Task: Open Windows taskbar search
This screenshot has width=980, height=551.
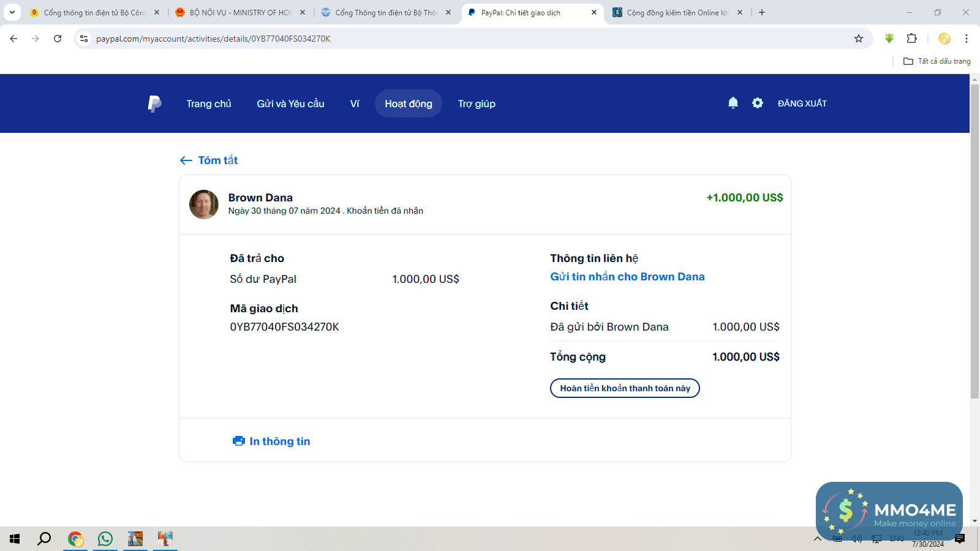Action: [x=44, y=539]
